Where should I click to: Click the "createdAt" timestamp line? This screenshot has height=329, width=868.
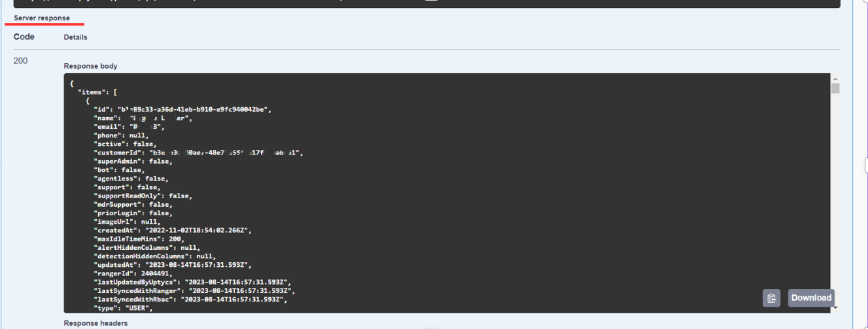click(173, 230)
